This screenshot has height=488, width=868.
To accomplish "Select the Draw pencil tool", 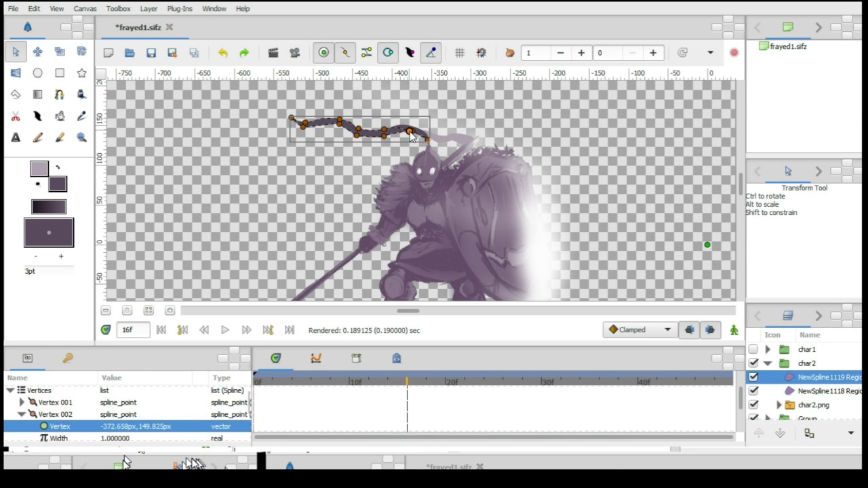I will tap(38, 137).
